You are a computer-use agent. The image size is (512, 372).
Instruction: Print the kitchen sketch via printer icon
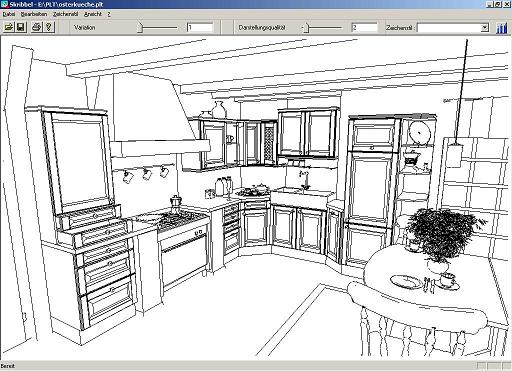tap(37, 27)
